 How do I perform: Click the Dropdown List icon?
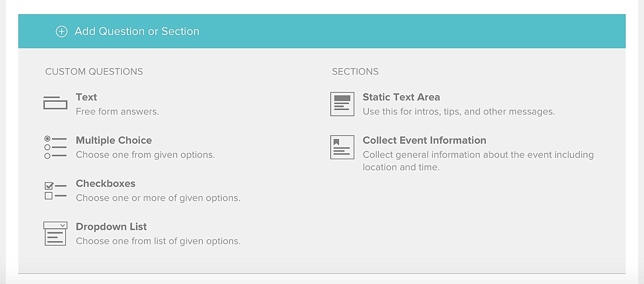click(x=55, y=233)
